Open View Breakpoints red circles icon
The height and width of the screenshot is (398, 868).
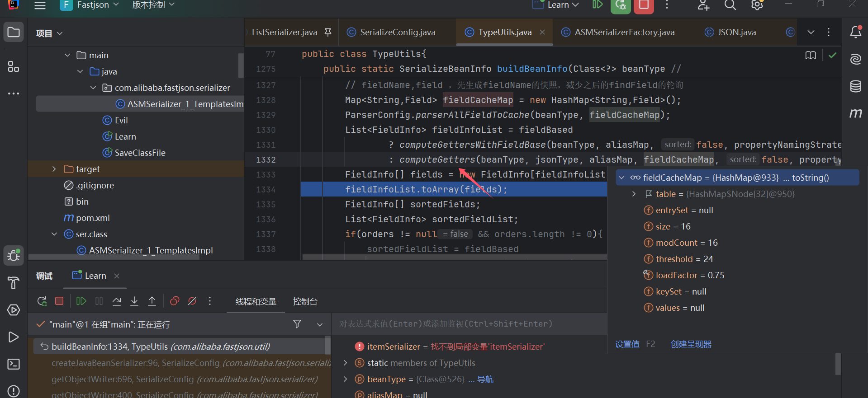tap(175, 301)
